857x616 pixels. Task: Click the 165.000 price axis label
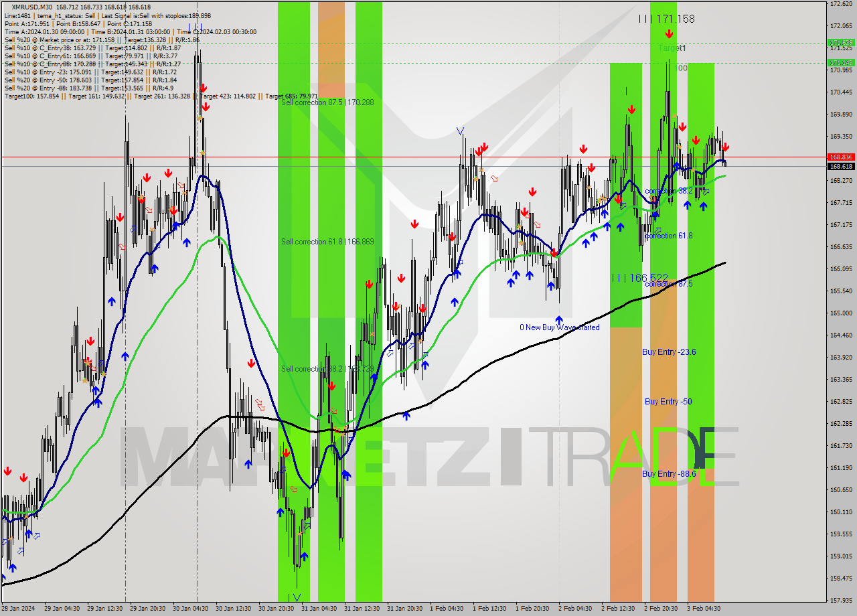point(841,313)
